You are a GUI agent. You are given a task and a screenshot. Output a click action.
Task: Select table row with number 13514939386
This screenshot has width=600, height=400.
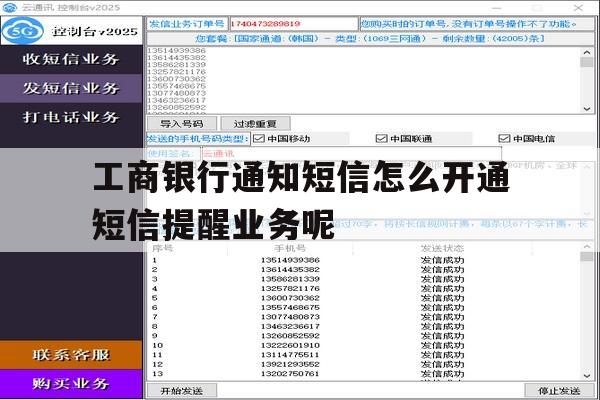click(x=364, y=260)
